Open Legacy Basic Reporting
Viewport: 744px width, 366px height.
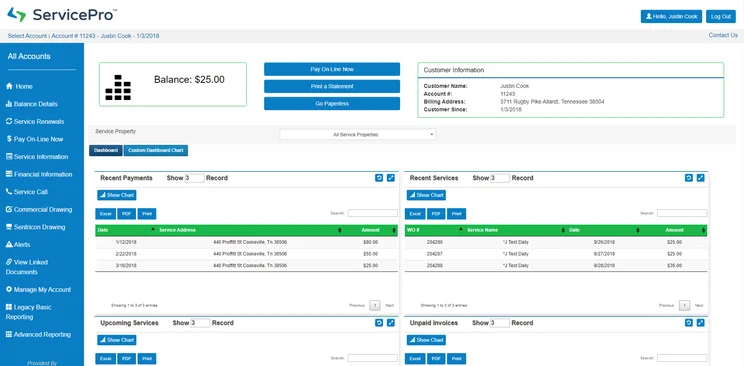click(x=28, y=312)
